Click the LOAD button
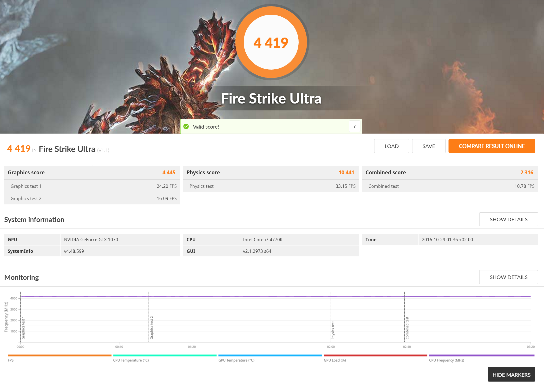Image resolution: width=544 pixels, height=392 pixels. (x=391, y=146)
